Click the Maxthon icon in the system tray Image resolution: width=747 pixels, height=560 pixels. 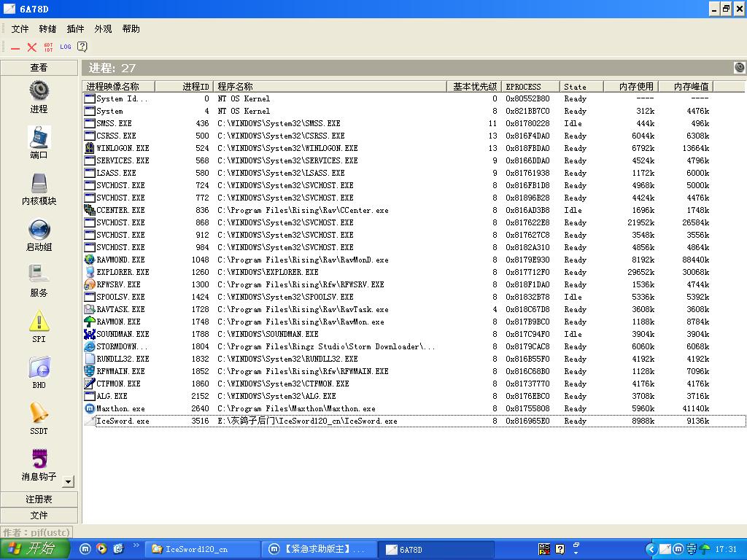(x=678, y=549)
